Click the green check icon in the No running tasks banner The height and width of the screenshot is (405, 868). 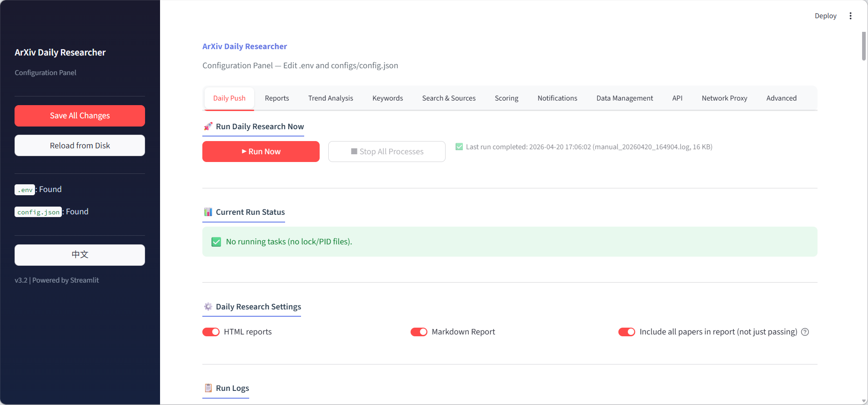coord(216,242)
